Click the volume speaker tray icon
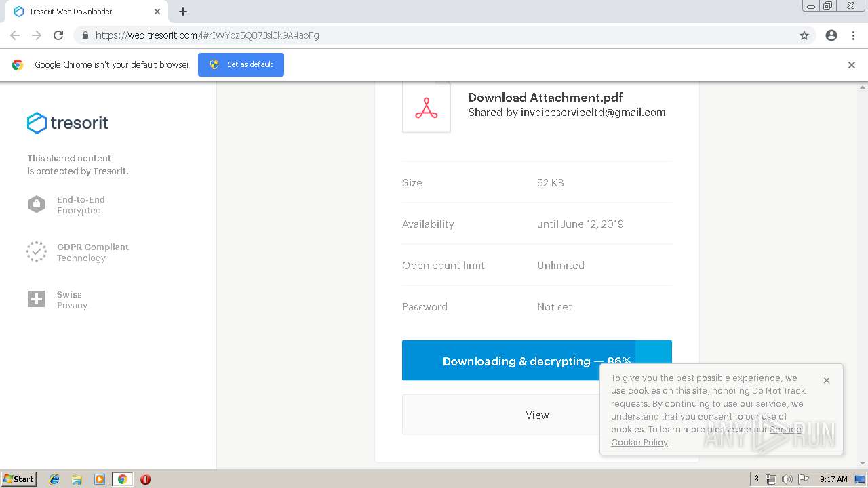This screenshot has height=488, width=868. 787,479
